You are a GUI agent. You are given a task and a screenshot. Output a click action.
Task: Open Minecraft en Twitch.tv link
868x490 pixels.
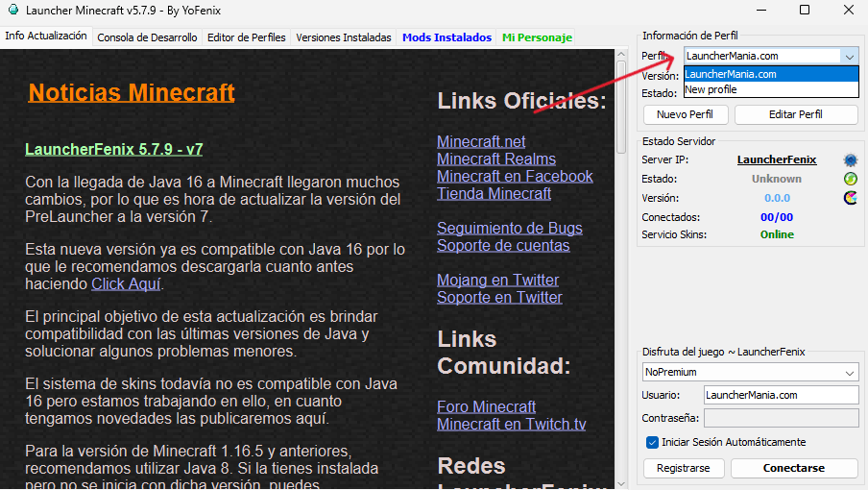pos(512,424)
